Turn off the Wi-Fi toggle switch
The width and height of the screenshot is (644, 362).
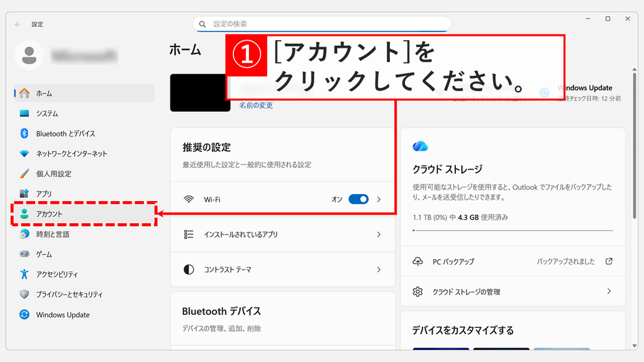[x=358, y=199]
